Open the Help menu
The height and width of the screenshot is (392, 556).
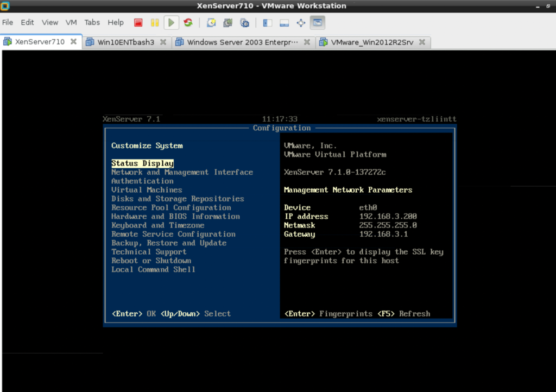coord(116,22)
